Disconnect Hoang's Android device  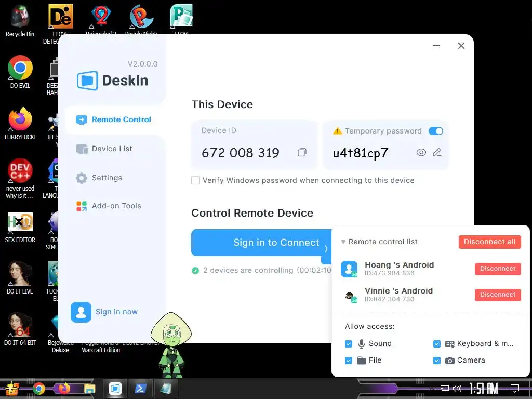[x=498, y=269]
